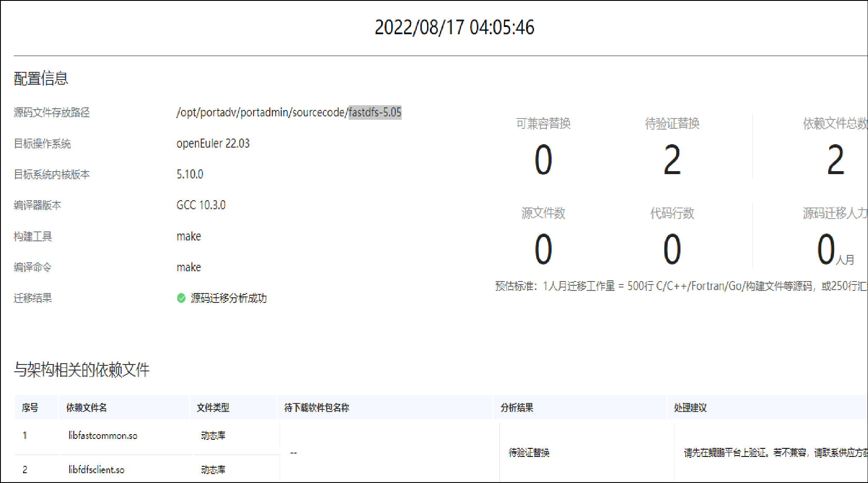The image size is (868, 483).
Task: Click the 待验证替换 count number 2
Action: click(672, 160)
